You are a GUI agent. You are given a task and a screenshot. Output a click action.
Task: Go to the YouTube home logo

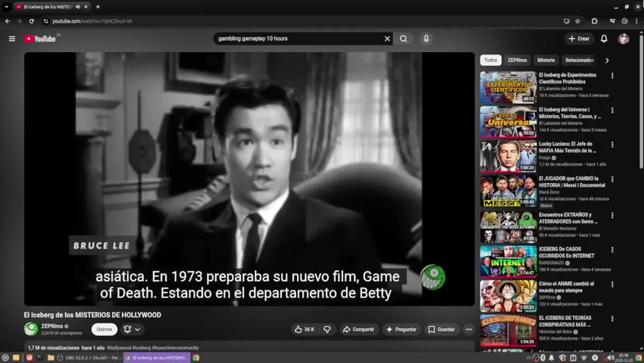click(x=40, y=39)
